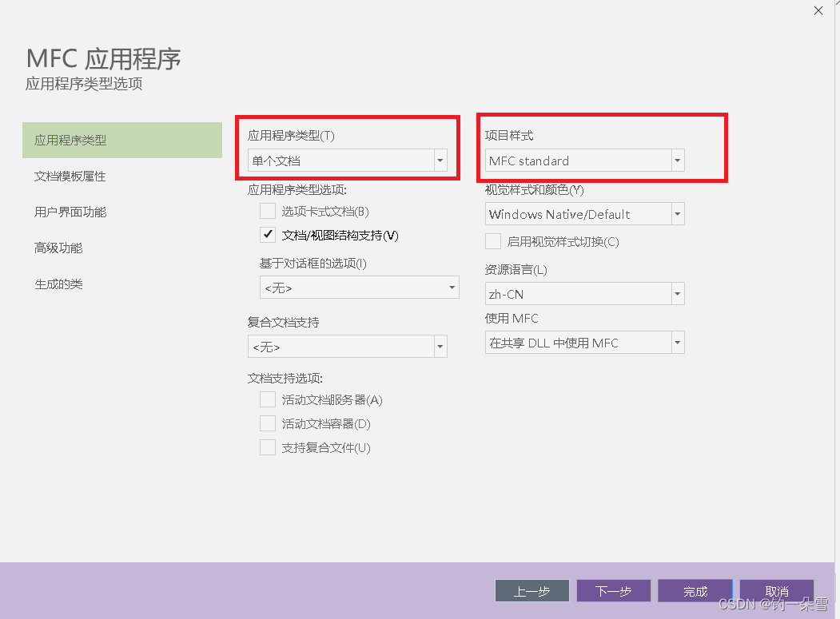Check the 活动文档服务器(A) option

(x=268, y=399)
